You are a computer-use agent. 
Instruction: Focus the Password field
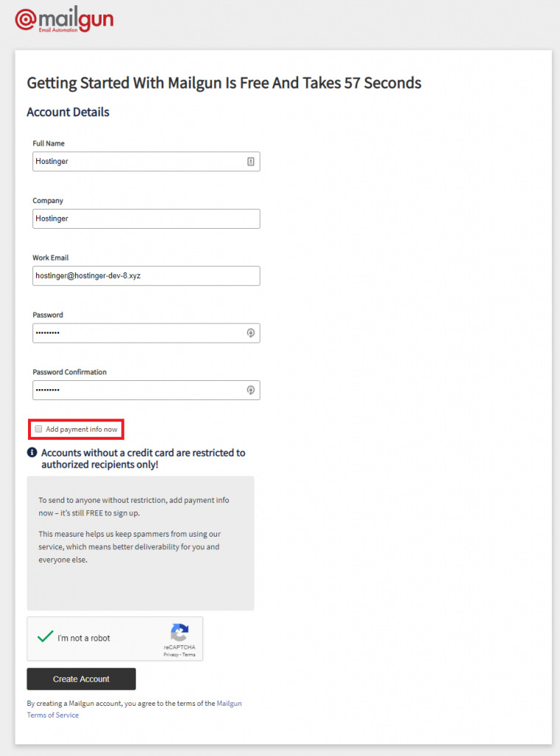[136, 333]
